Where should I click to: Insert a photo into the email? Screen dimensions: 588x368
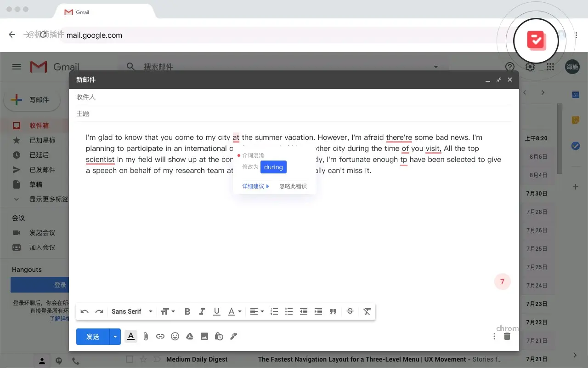click(x=204, y=336)
